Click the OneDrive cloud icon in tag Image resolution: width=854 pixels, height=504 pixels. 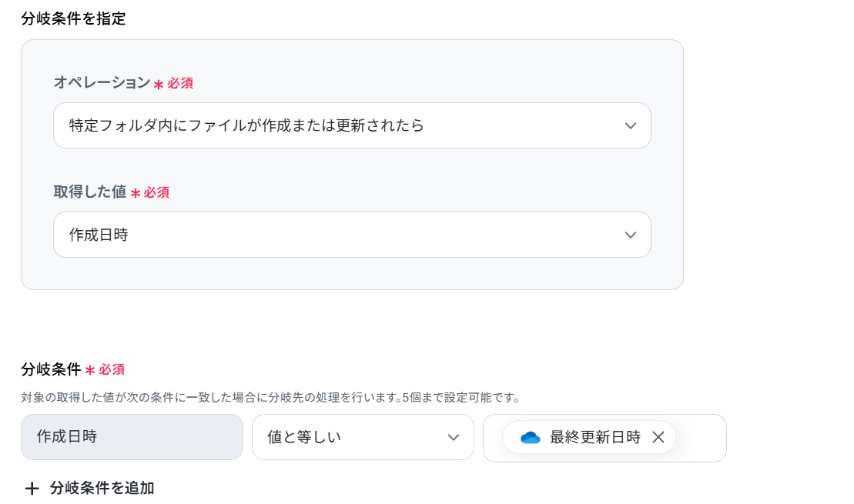tap(530, 438)
